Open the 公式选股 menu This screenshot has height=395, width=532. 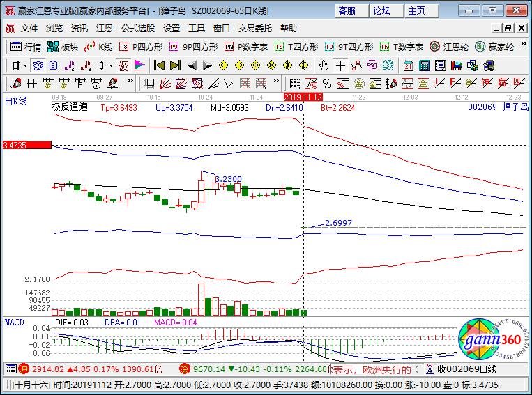click(x=138, y=29)
